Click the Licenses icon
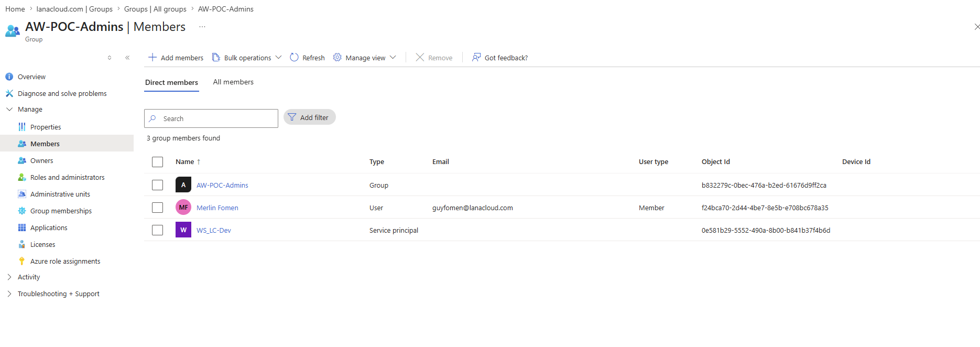 (x=21, y=244)
